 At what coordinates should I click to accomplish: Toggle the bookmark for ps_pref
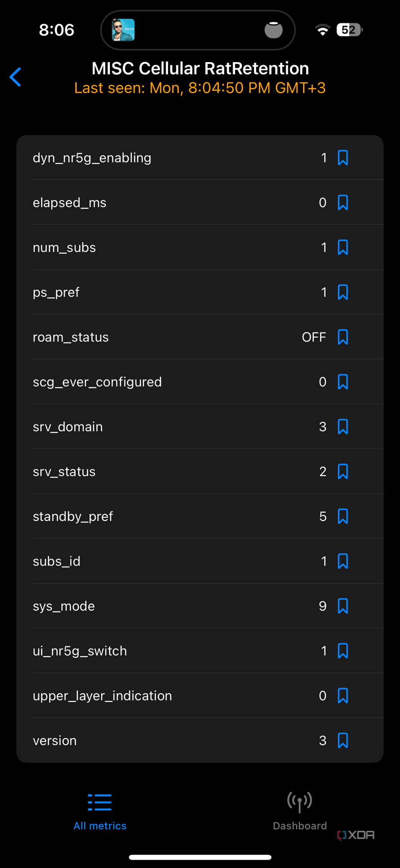(342, 292)
